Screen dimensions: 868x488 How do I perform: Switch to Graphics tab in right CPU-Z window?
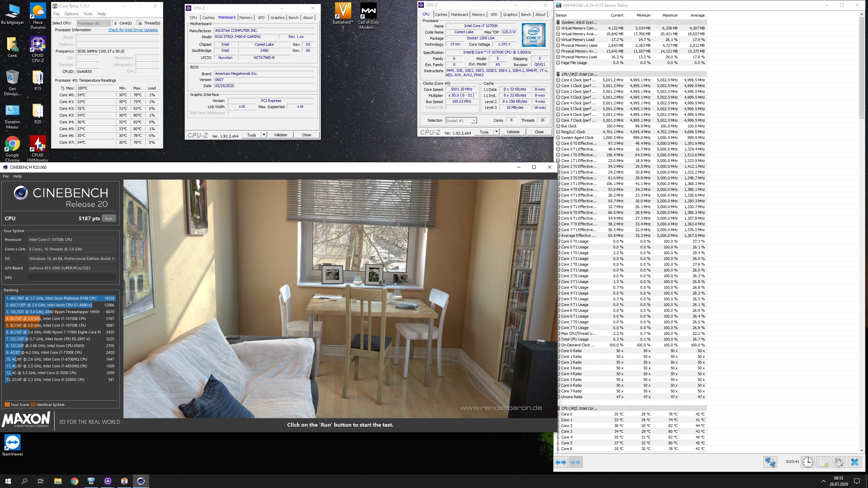[x=510, y=15]
